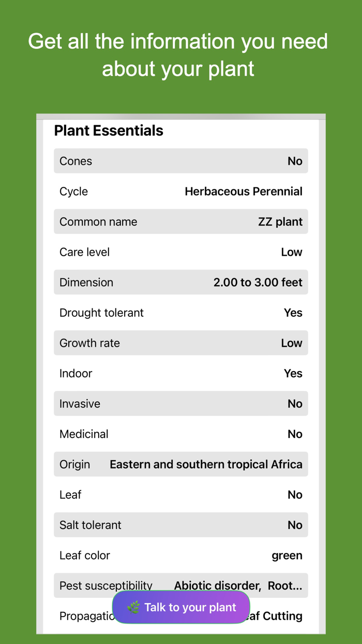The width and height of the screenshot is (362, 644).
Task: Select the Dimension 2.00 to 3.00 feet row
Action: [181, 282]
